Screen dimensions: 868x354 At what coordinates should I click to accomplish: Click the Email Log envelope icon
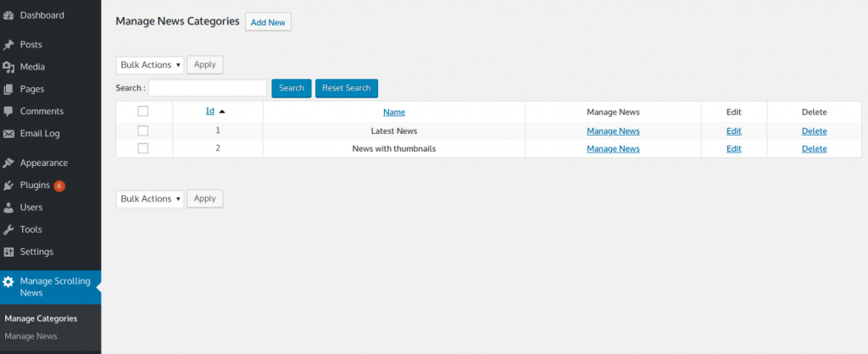coord(8,134)
